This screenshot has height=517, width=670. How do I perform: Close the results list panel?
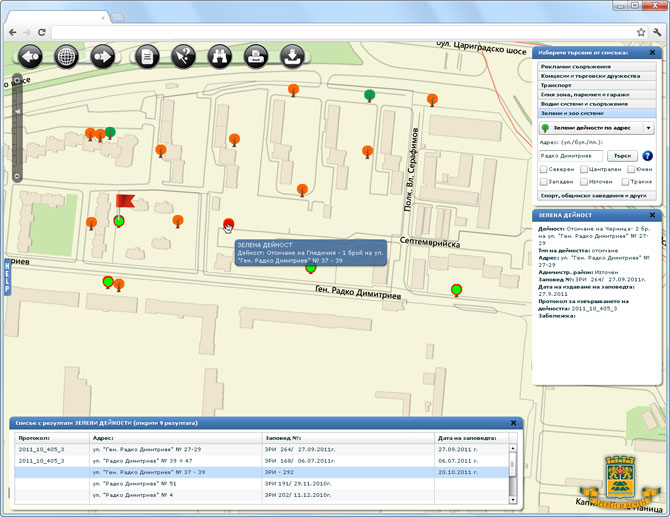tap(513, 423)
